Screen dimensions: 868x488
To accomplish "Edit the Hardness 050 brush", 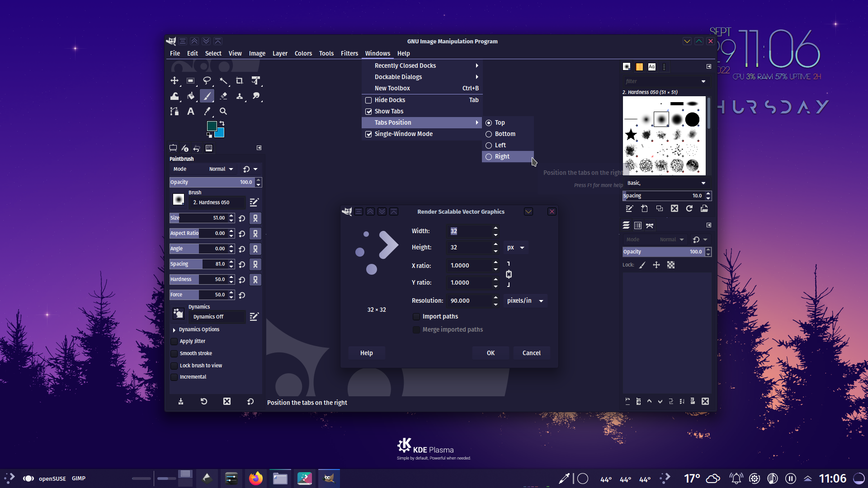I will click(x=254, y=202).
